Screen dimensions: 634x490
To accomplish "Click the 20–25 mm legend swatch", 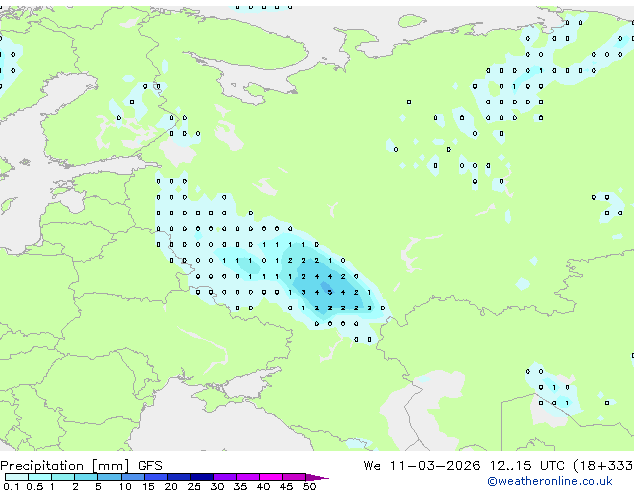I will (179, 477).
